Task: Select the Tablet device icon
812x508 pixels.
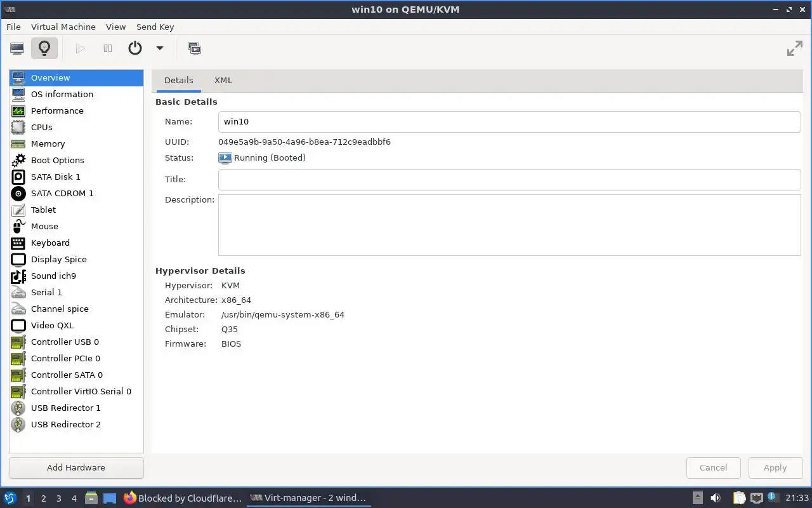Action: point(18,210)
